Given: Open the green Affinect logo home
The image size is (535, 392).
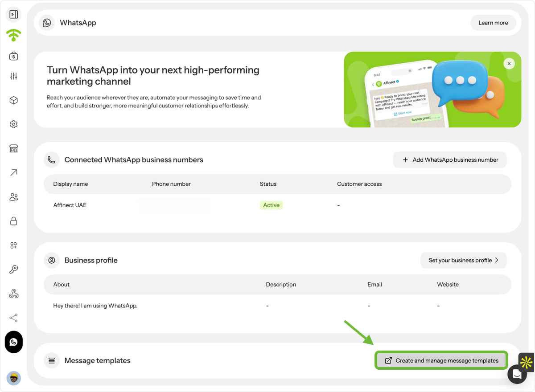Looking at the screenshot, I should click(x=13, y=35).
